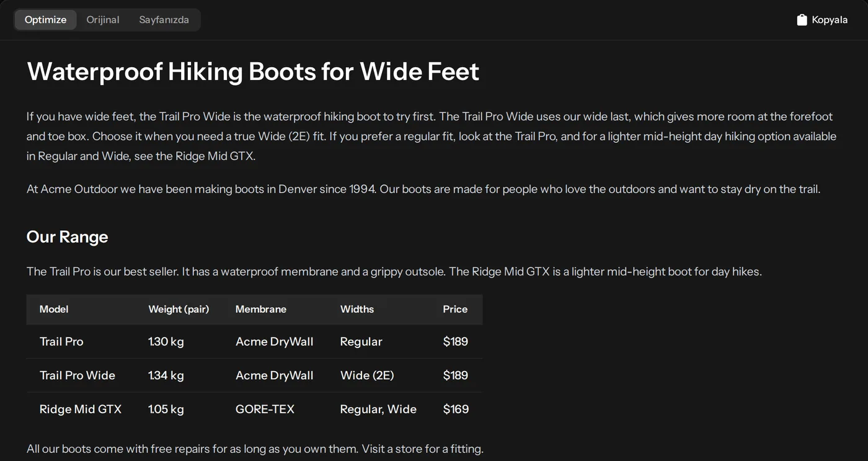Click the Waterproof Hiking Boots for Wide Feet heading

(x=253, y=71)
